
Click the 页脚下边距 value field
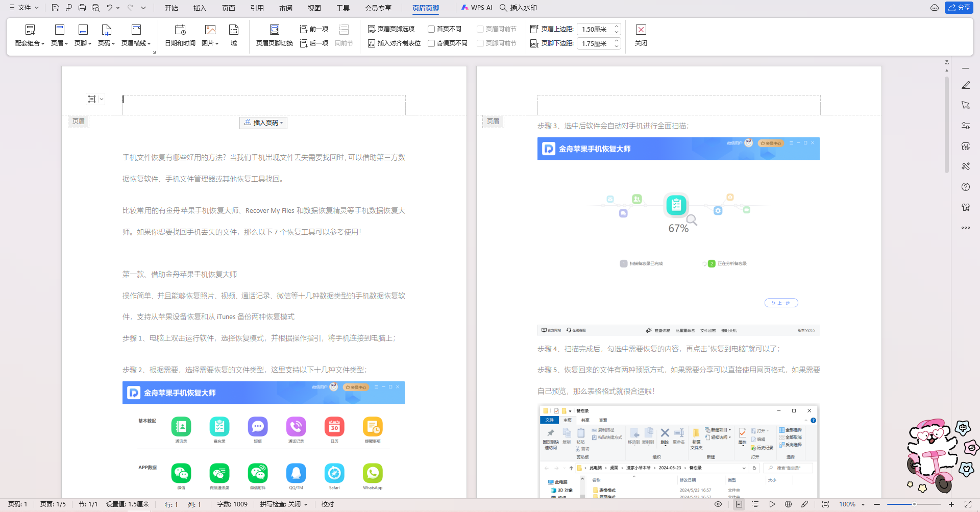point(595,43)
